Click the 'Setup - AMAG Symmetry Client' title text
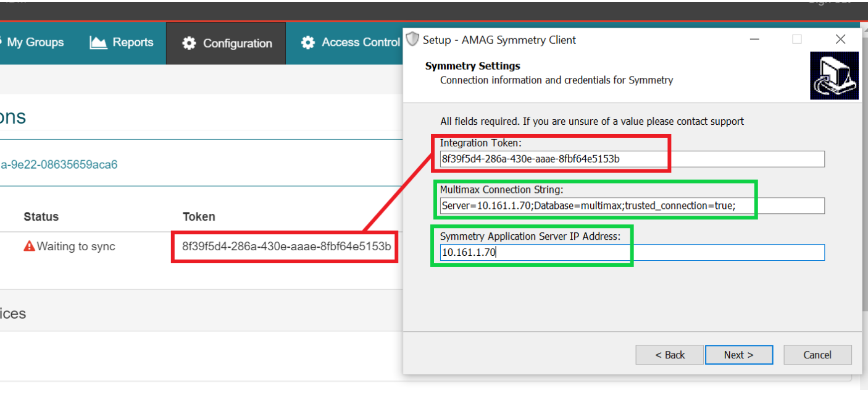The image size is (868, 393). pyautogui.click(x=499, y=40)
